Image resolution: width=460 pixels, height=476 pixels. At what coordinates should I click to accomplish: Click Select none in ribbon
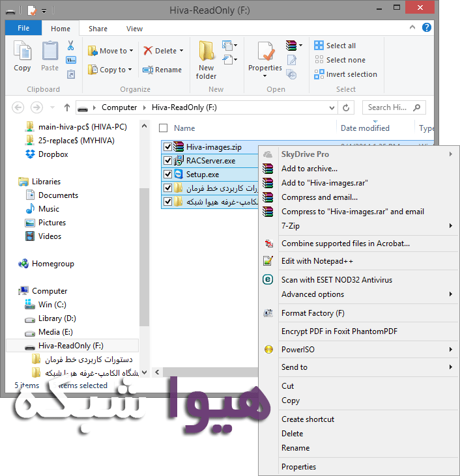pyautogui.click(x=339, y=60)
